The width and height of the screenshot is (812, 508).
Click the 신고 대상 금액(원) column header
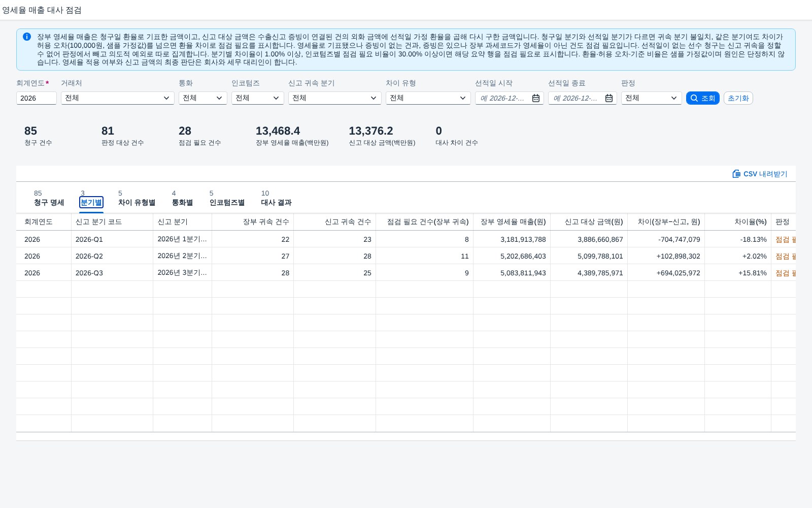point(589,222)
